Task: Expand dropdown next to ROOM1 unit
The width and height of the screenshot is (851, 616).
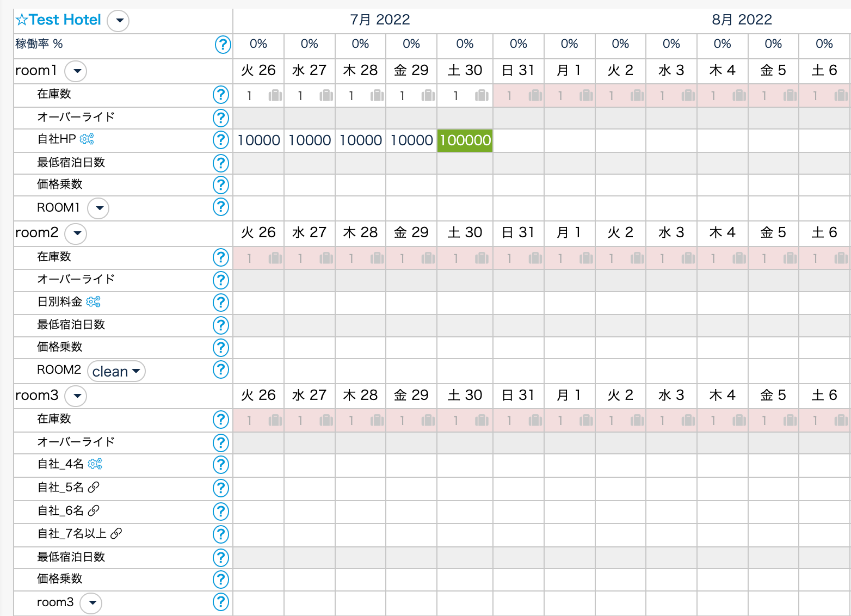Action: 98,208
